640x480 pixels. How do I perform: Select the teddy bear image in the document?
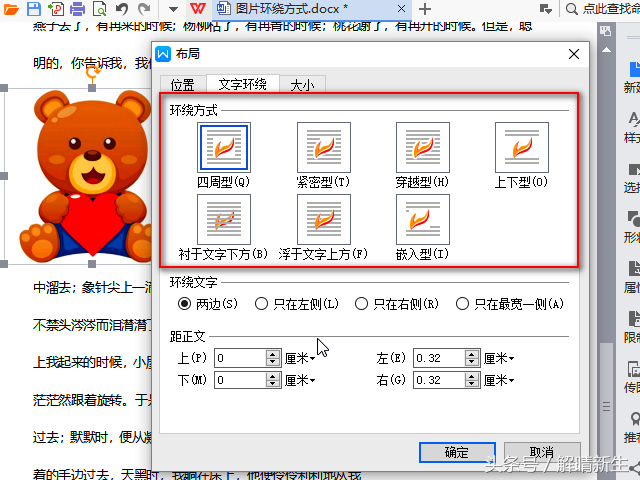[x=88, y=176]
